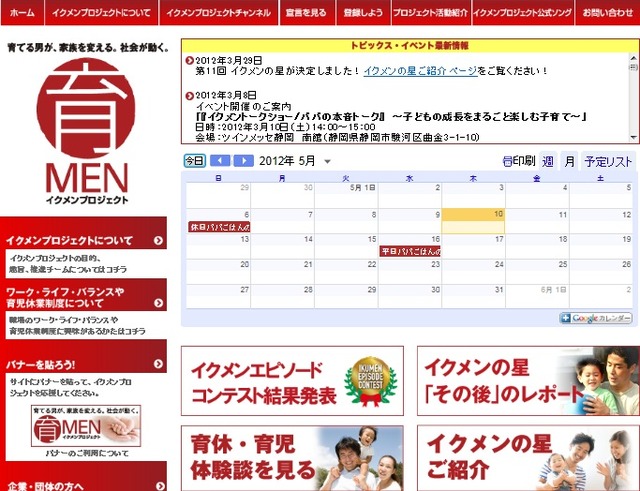Open the 休日パパごはん event on May 6
The width and height of the screenshot is (640, 491).
tap(219, 227)
